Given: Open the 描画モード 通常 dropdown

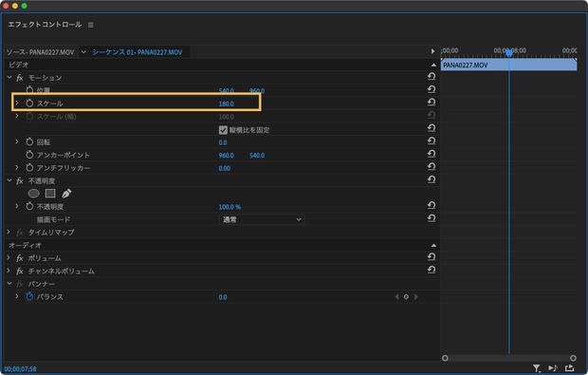Looking at the screenshot, I should click(x=262, y=219).
